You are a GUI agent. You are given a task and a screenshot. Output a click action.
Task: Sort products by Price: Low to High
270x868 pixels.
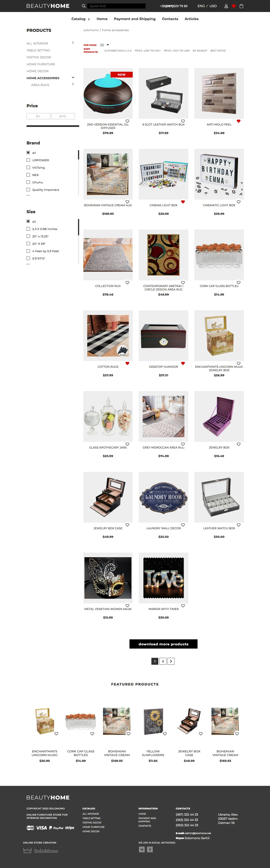[x=148, y=51]
